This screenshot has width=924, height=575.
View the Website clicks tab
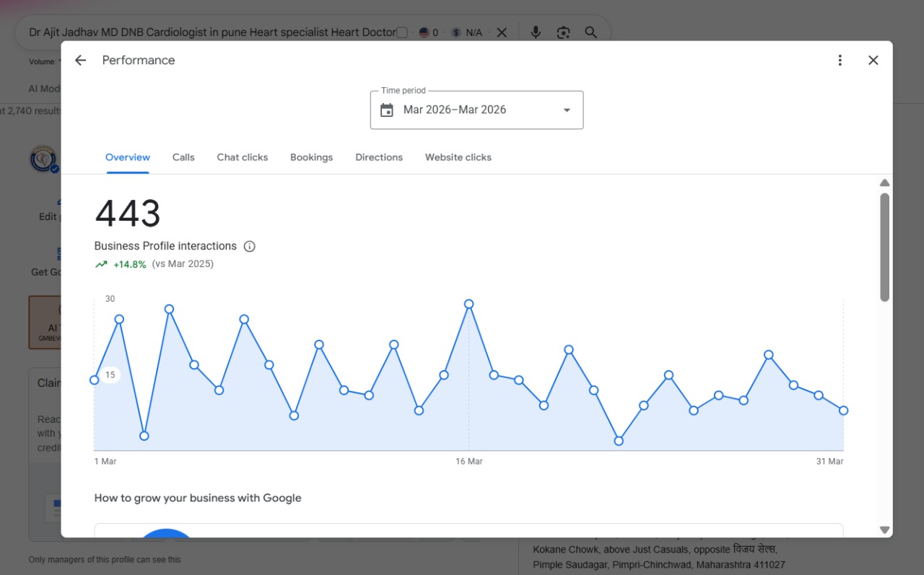(458, 157)
